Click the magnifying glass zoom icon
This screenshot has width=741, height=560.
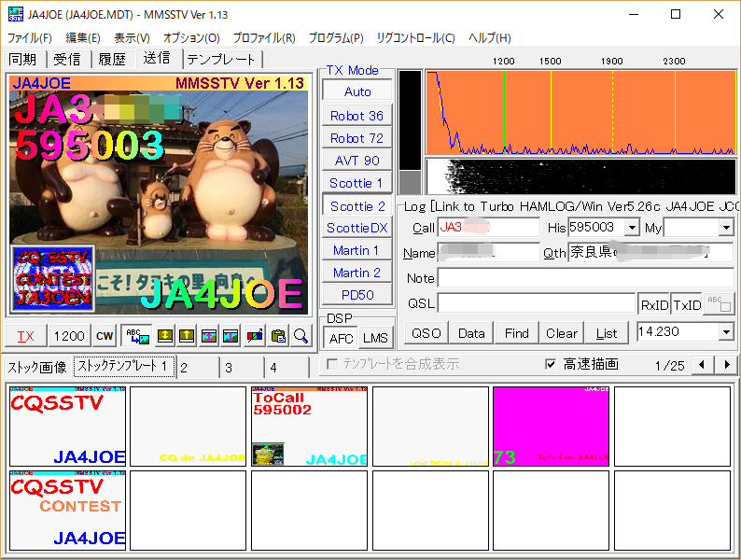click(x=301, y=336)
